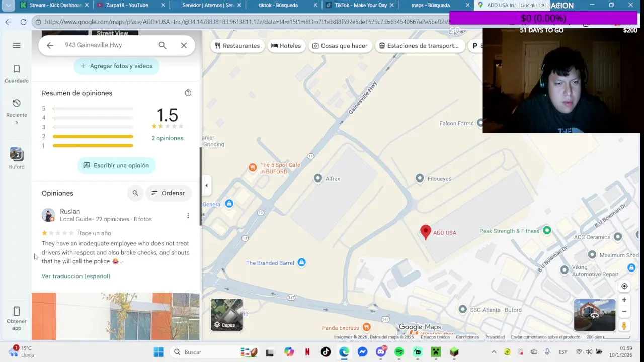Zoom out on the map
This screenshot has height=362, width=644.
[624, 312]
